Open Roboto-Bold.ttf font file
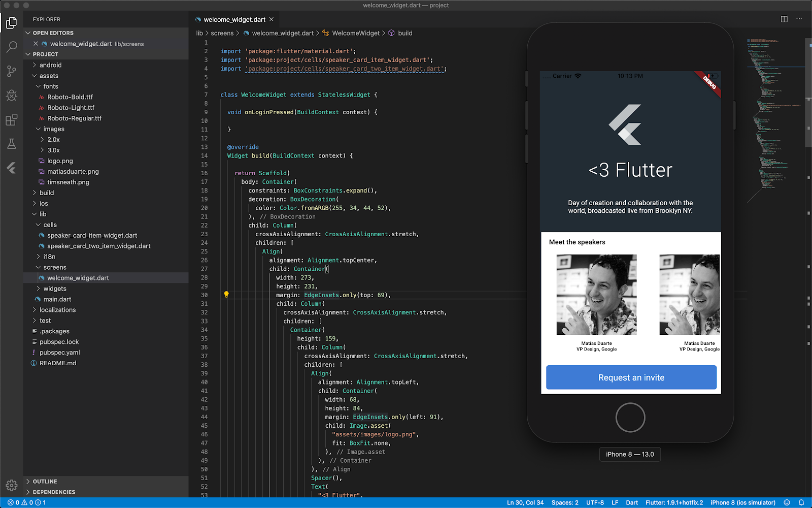The image size is (812, 508). tap(70, 97)
